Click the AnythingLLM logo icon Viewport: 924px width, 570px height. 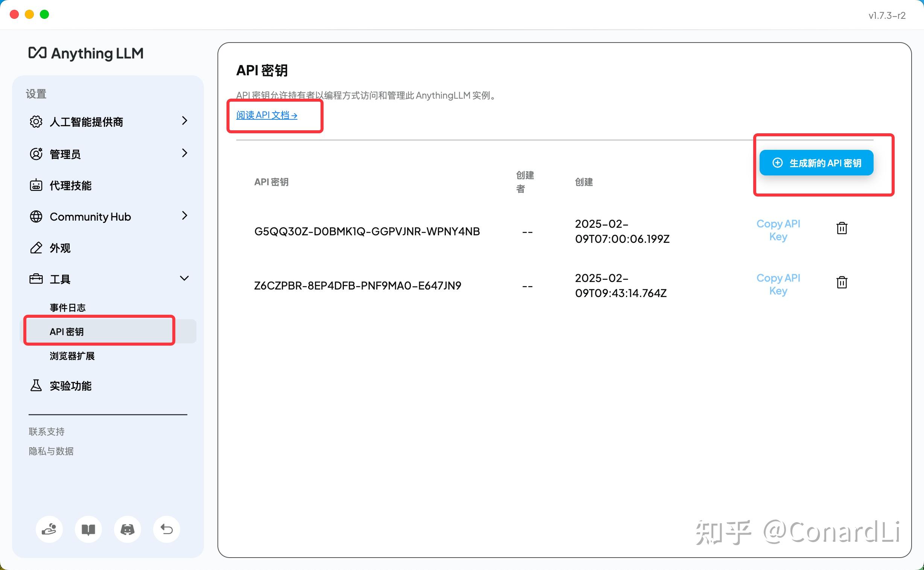pos(37,53)
